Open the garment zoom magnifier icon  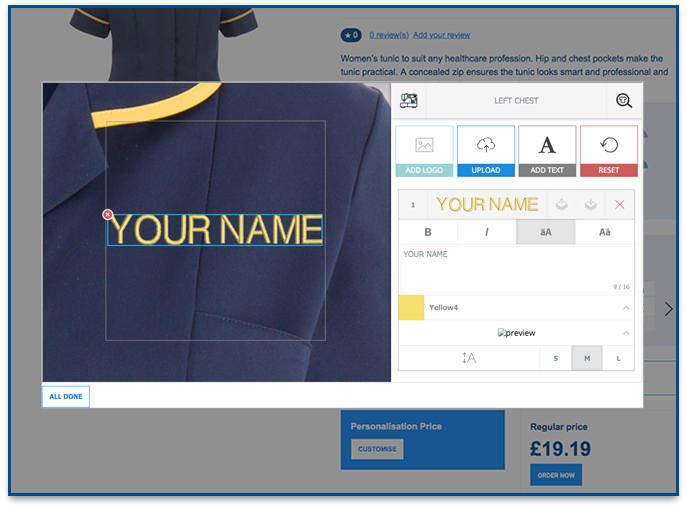(624, 101)
